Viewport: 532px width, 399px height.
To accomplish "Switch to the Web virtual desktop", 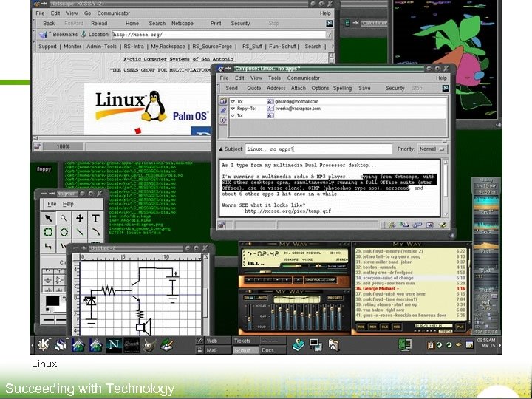I will pos(217,341).
